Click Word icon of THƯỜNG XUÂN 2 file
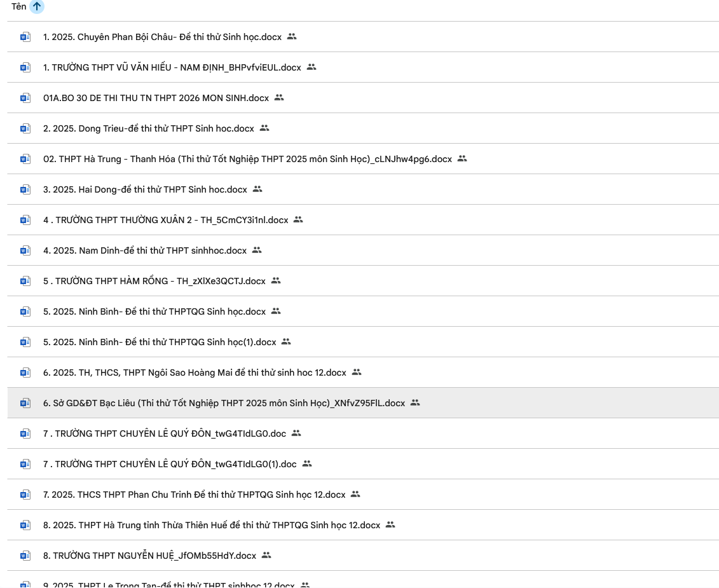Screen dimensions: 719x588 pyautogui.click(x=25, y=220)
